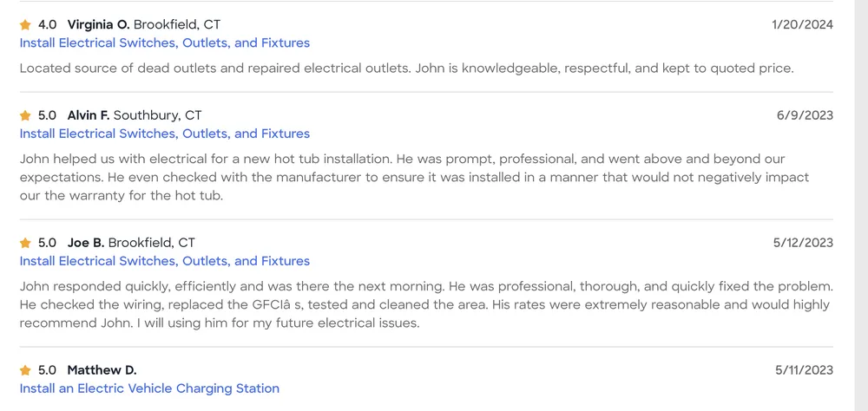This screenshot has height=411, width=868.
Task: Click the 5/12/2023 review date
Action: pos(803,243)
